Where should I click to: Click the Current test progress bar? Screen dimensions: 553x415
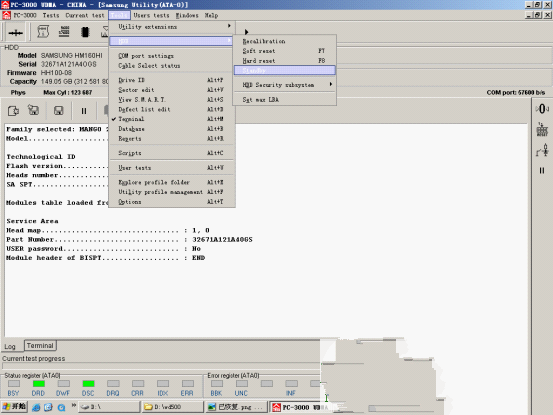[162, 366]
